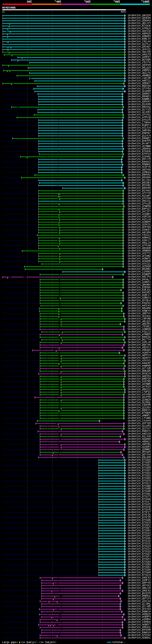The width and height of the screenshot is (152, 644).
Task: Select UniRef100_Q31C14 entry
Action: click(139, 601)
